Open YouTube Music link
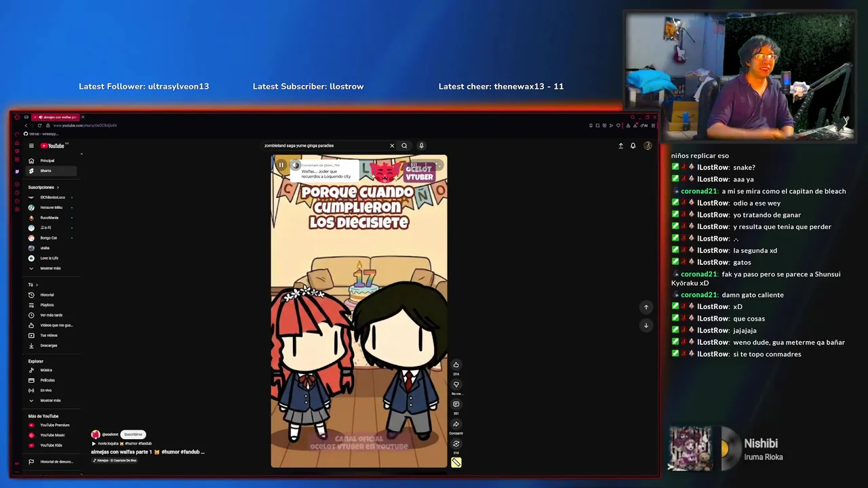Image resolution: width=868 pixels, height=488 pixels. (52, 435)
